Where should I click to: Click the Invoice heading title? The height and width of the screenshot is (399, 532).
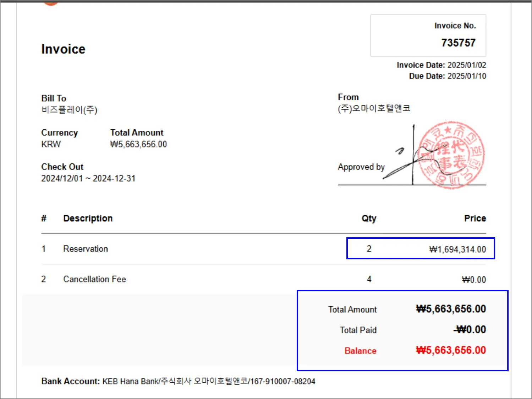(x=63, y=49)
